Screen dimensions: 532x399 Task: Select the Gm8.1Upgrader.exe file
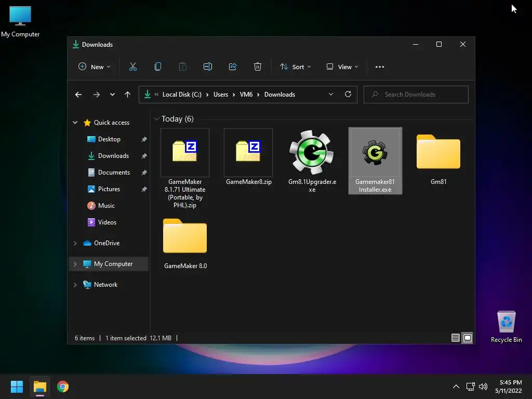[312, 161]
